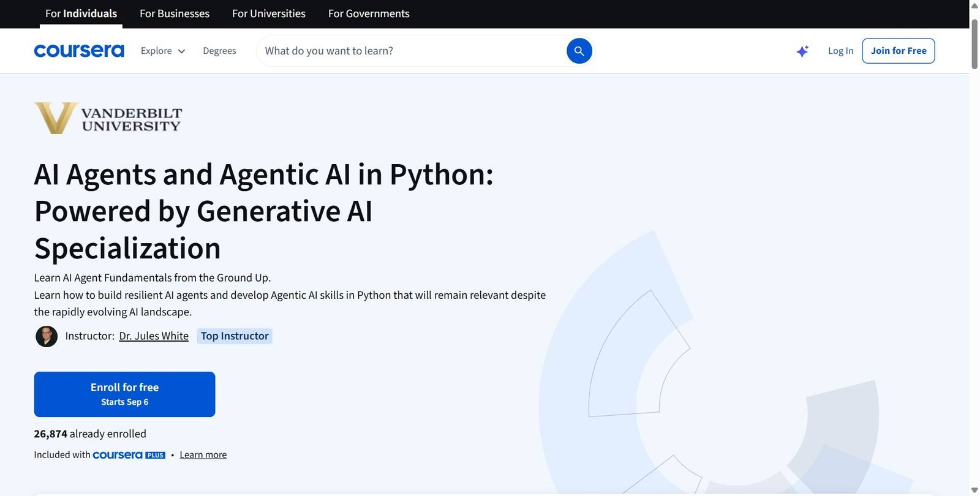
Task: Open the For Universities tab
Action: [x=269, y=13]
